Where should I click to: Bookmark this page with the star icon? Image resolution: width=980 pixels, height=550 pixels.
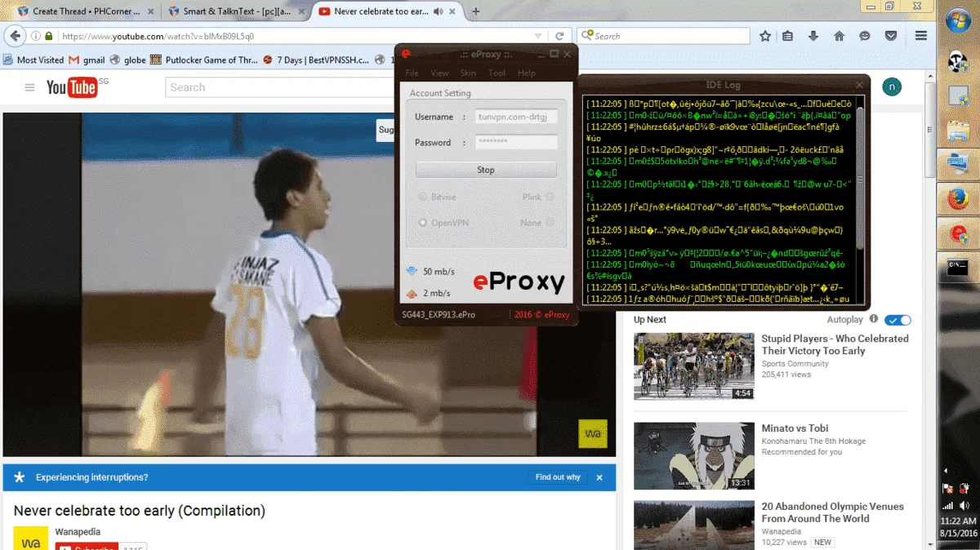[765, 36]
